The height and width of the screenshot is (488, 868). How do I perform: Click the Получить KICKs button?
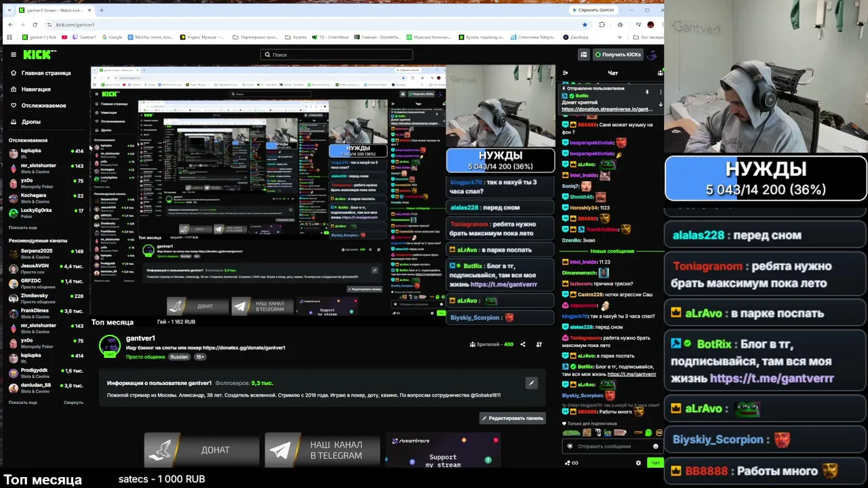click(616, 54)
